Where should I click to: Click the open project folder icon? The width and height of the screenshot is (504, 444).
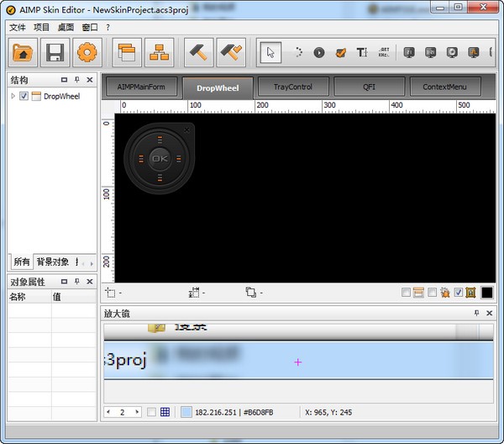pos(23,53)
